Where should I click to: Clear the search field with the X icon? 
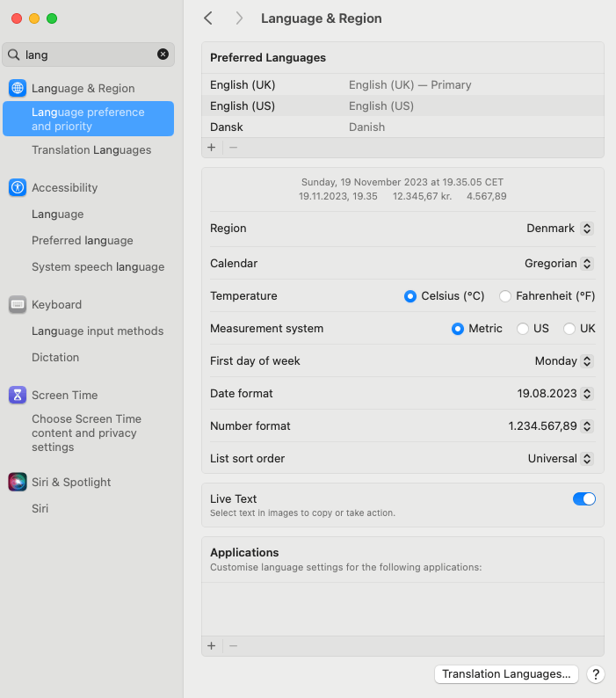point(163,55)
